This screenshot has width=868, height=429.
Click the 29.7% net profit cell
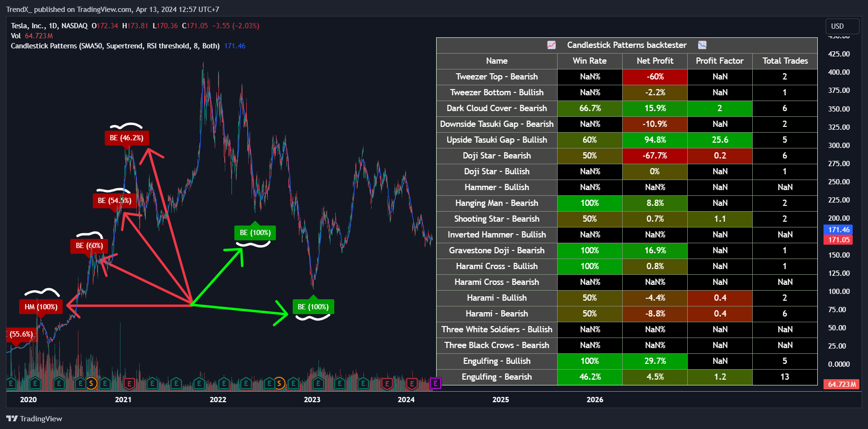coord(655,361)
